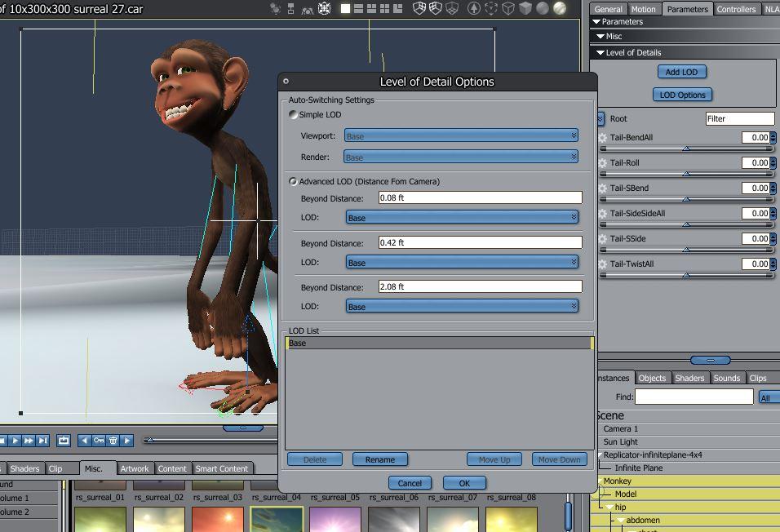Click the third working box floor plane icon
Screen dimensions: 780x532
(452, 8)
